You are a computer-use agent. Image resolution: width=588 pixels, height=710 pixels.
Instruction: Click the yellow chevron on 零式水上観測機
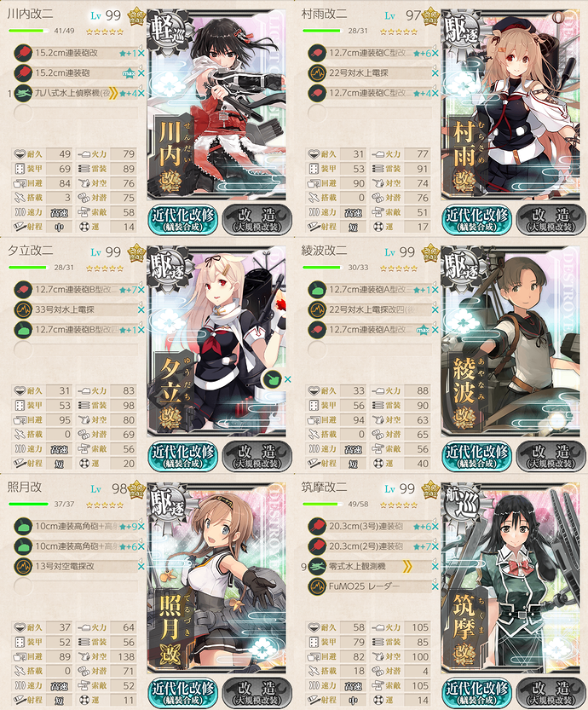(407, 566)
